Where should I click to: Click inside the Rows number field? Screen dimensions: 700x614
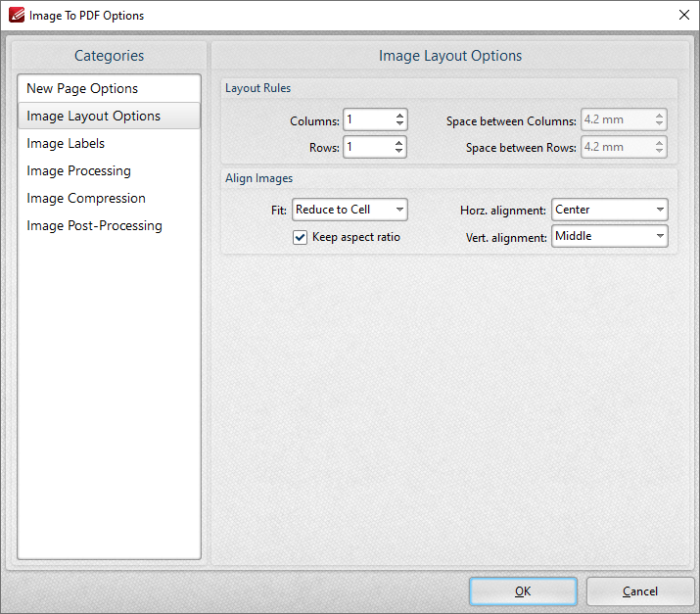click(369, 147)
